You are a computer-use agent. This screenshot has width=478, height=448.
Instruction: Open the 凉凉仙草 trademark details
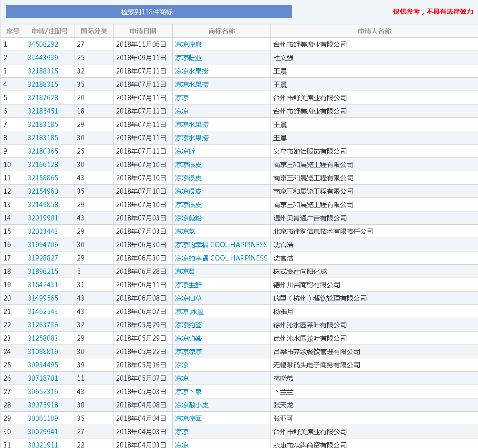tap(188, 298)
